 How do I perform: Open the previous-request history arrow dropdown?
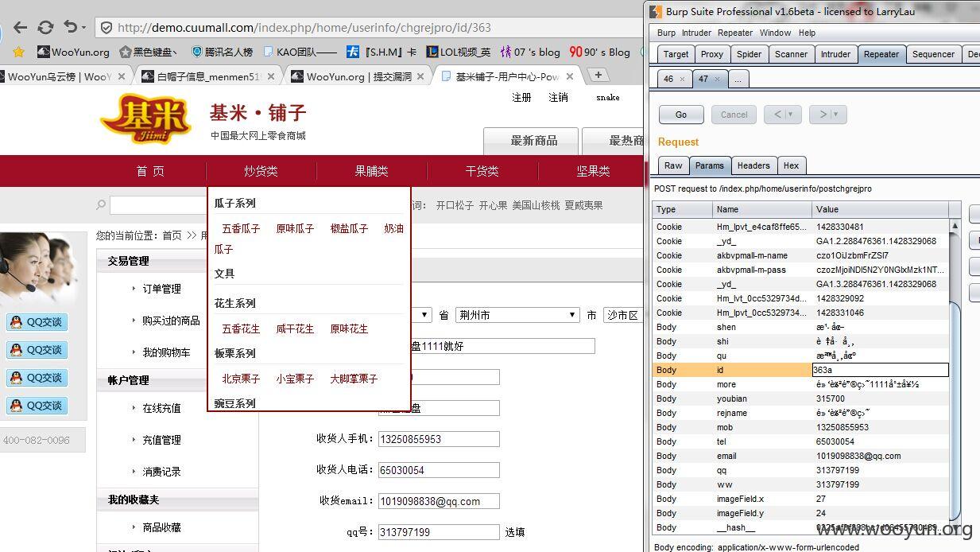coord(783,115)
